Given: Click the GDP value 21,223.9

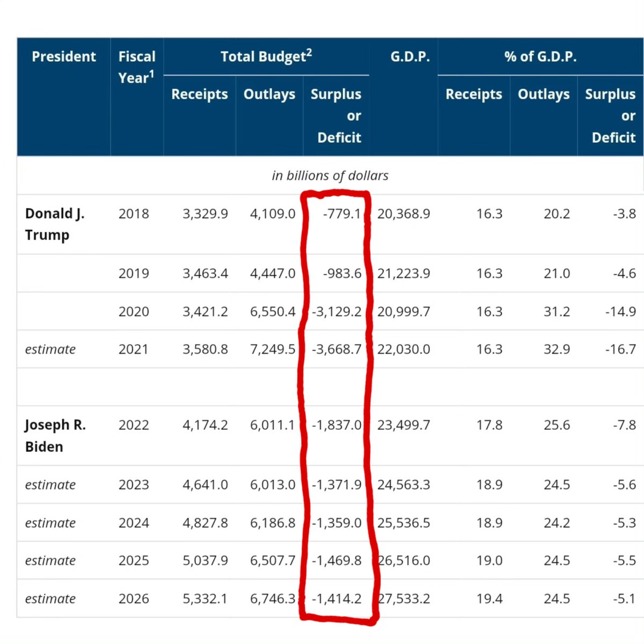Looking at the screenshot, I should [404, 273].
